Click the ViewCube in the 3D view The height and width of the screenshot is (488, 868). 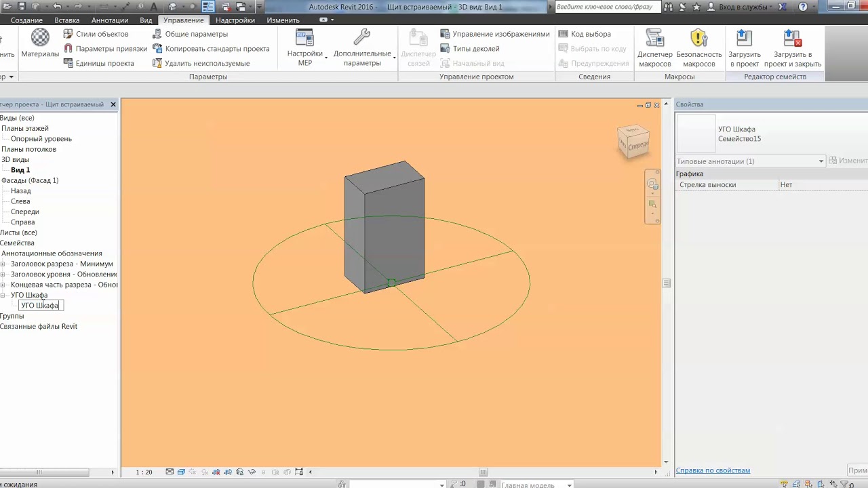[x=633, y=142]
